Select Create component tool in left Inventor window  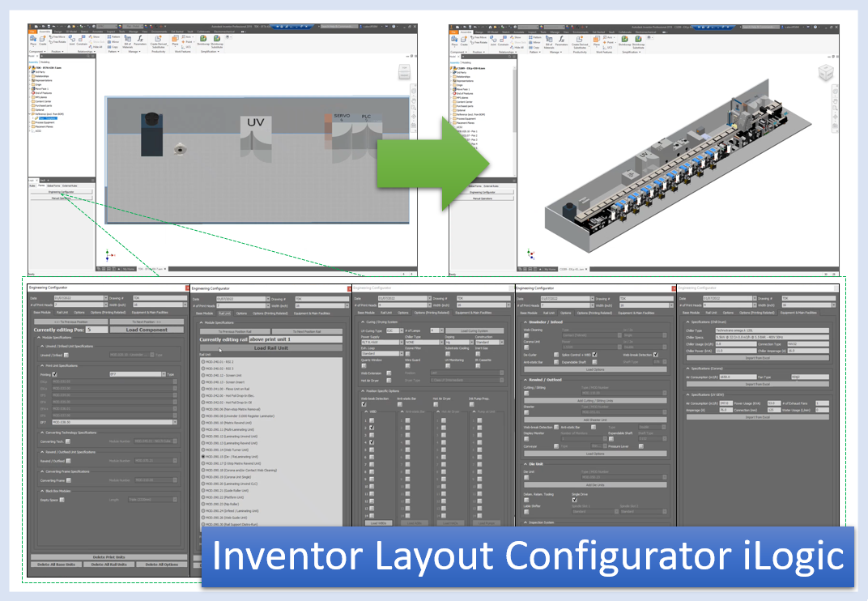click(x=43, y=39)
